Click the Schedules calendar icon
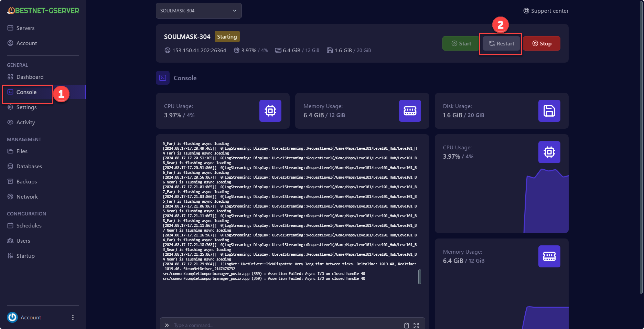This screenshot has height=329, width=644. [10, 225]
